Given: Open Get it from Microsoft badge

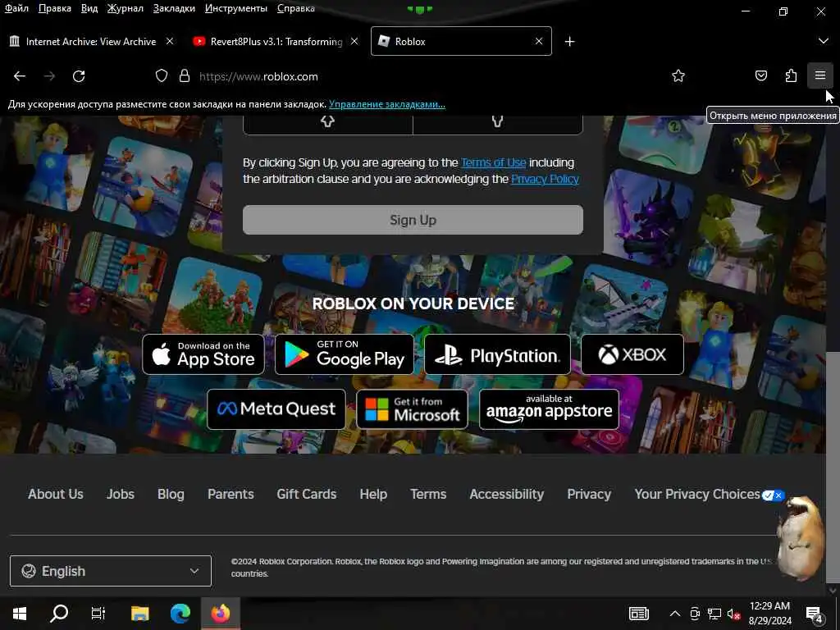Looking at the screenshot, I should [412, 409].
